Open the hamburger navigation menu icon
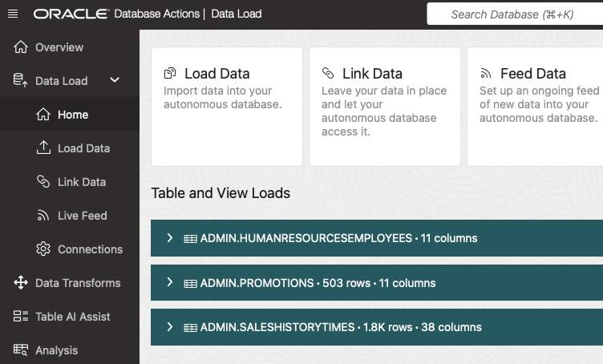 coord(13,14)
